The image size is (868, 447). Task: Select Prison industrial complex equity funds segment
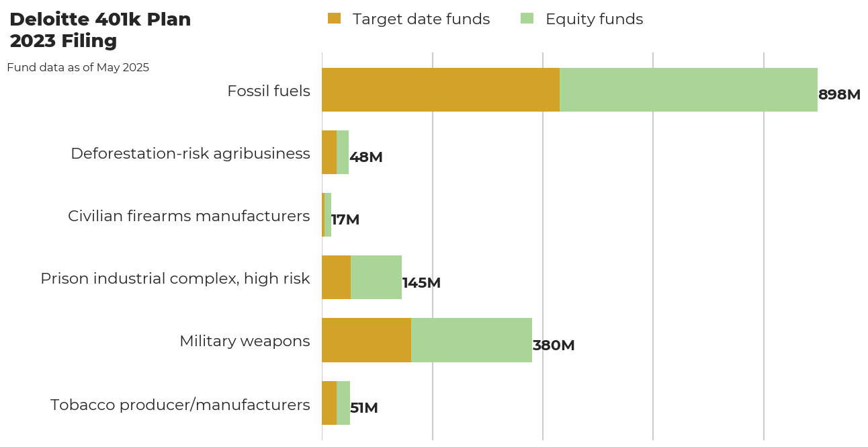(376, 277)
